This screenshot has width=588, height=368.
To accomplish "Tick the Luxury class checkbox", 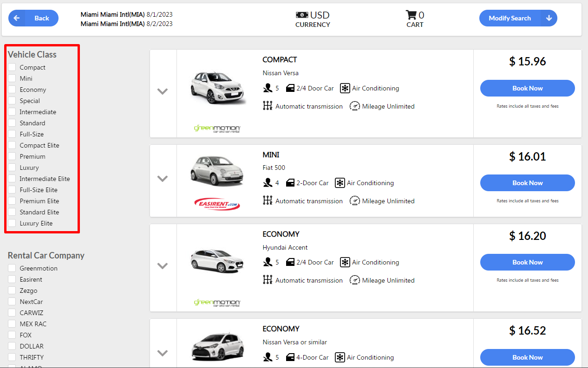I will (12, 168).
